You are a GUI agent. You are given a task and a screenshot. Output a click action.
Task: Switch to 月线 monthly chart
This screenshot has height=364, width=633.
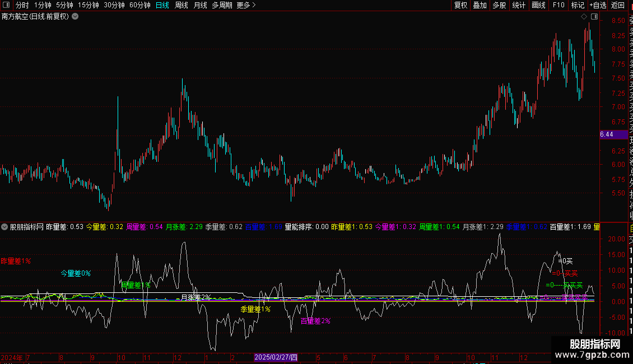point(200,5)
